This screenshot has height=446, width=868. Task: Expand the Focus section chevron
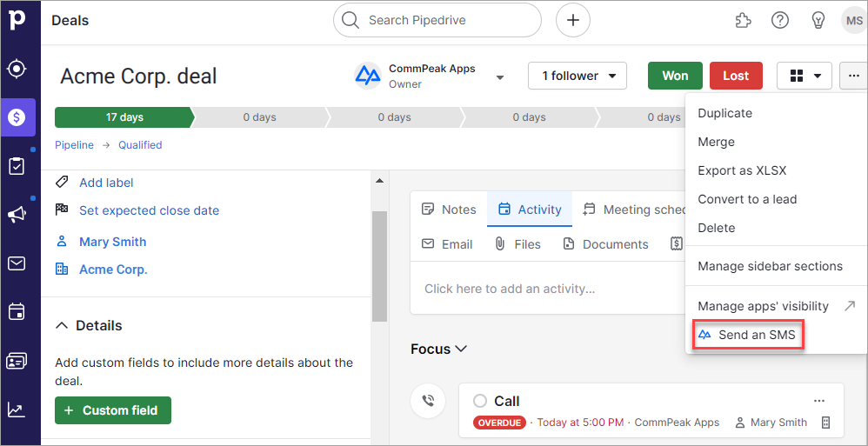(461, 349)
